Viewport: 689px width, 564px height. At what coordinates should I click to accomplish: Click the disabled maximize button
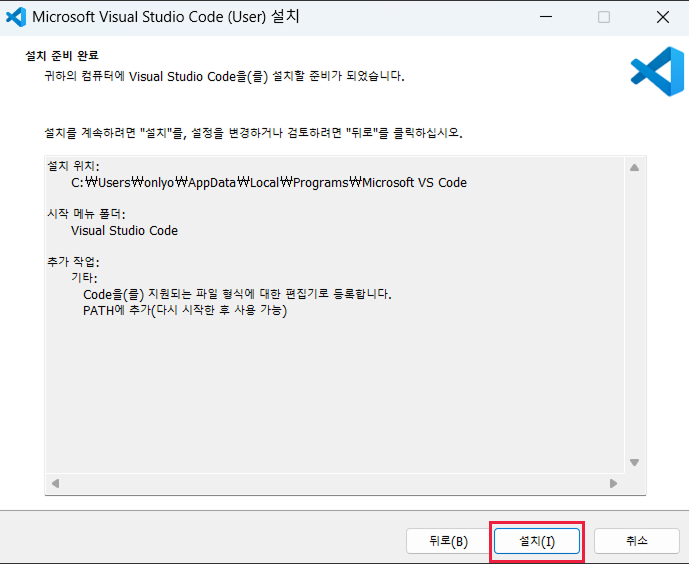(x=604, y=17)
